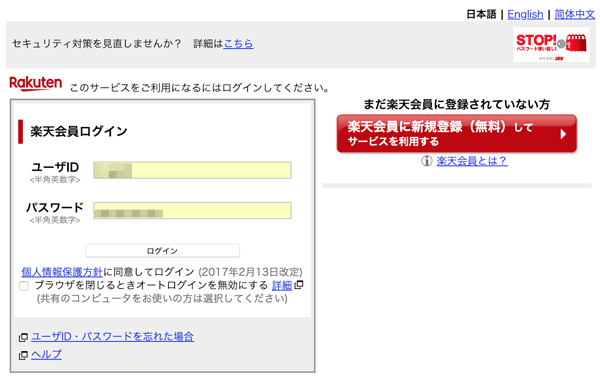Click white arrow on red registration button
The image size is (600, 383).
(x=563, y=134)
